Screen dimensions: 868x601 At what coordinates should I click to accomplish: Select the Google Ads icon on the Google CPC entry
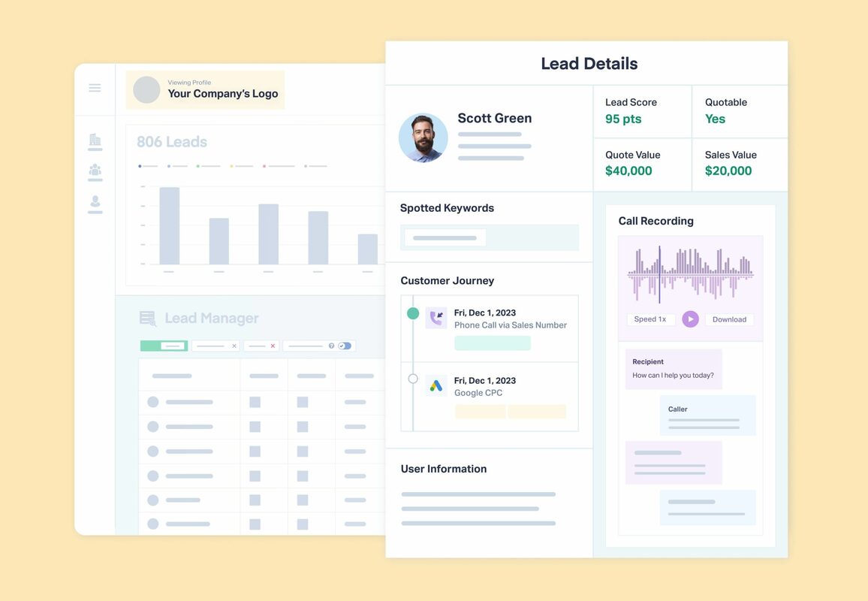coord(436,385)
